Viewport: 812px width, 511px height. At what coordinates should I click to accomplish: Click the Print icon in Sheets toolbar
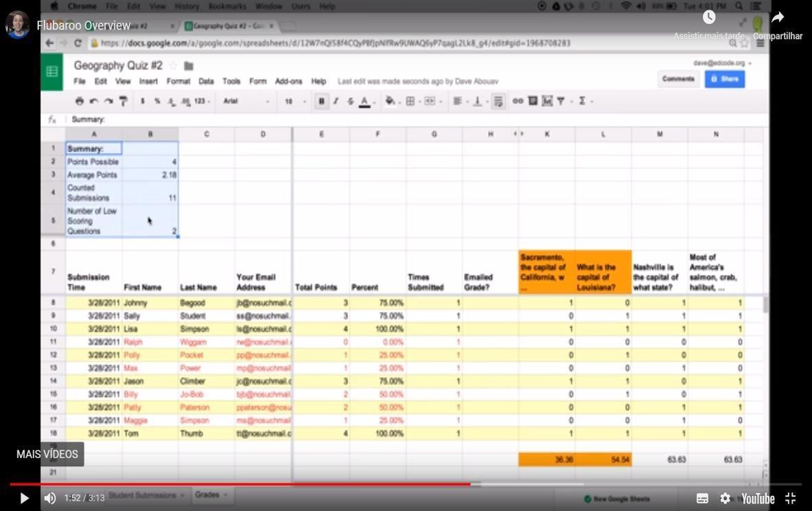tap(79, 101)
